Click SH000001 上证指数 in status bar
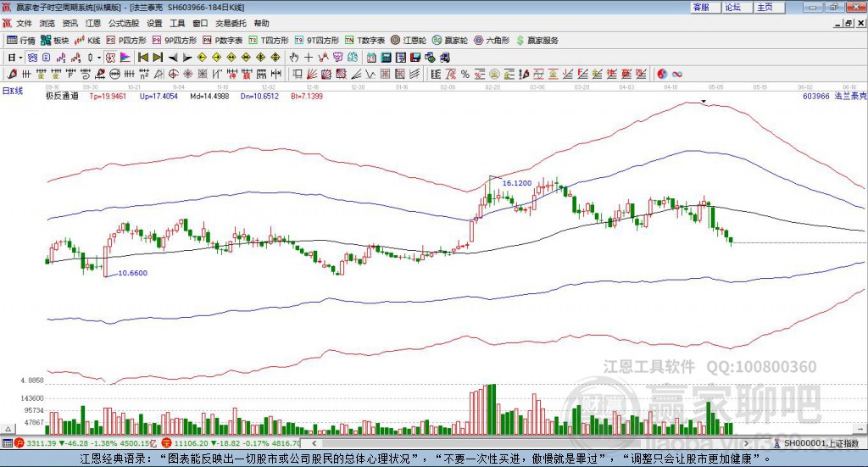This screenshot has height=467, width=868. point(821,443)
